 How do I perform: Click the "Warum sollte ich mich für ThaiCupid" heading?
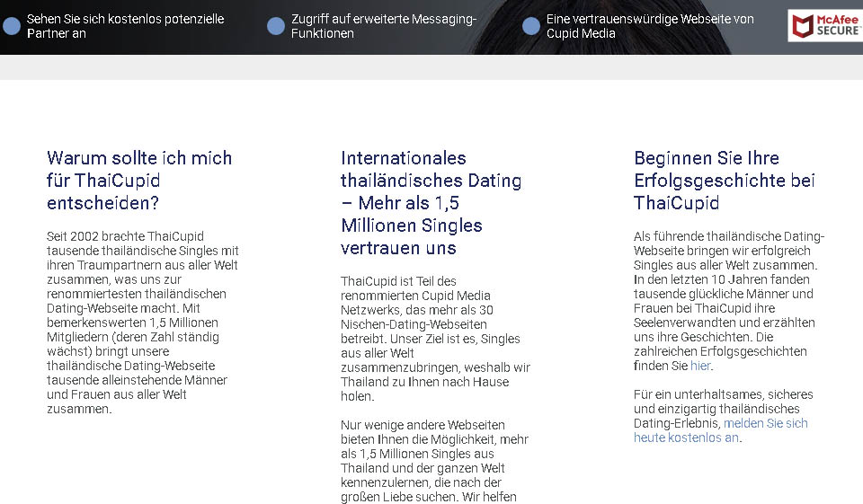click(x=139, y=180)
